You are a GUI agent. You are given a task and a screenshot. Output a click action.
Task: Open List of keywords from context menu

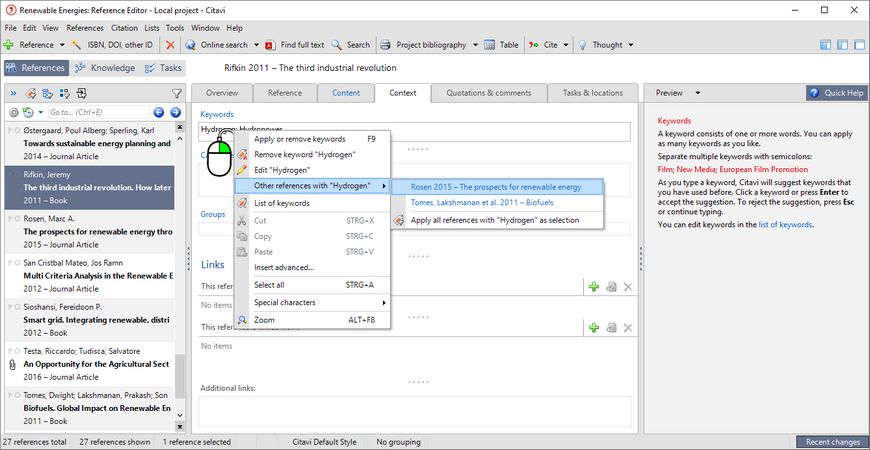pyautogui.click(x=312, y=203)
